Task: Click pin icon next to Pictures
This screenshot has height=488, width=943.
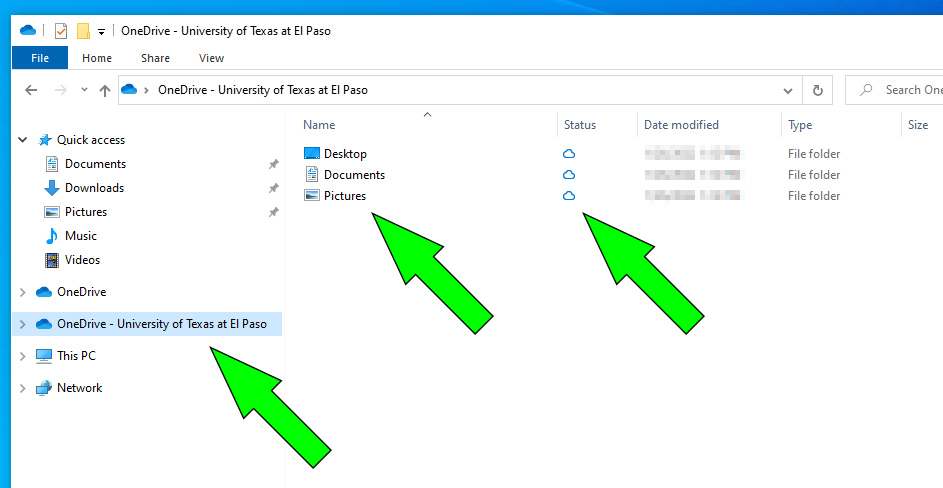Action: coord(274,212)
